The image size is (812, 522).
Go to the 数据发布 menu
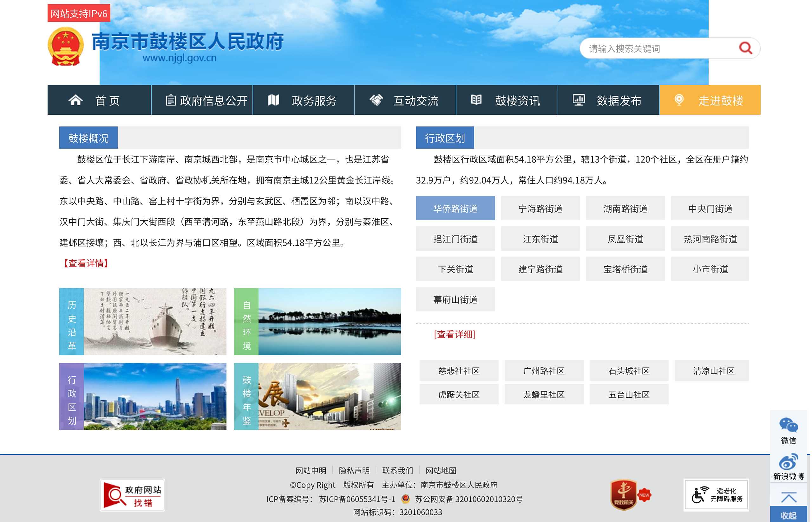tap(609, 100)
